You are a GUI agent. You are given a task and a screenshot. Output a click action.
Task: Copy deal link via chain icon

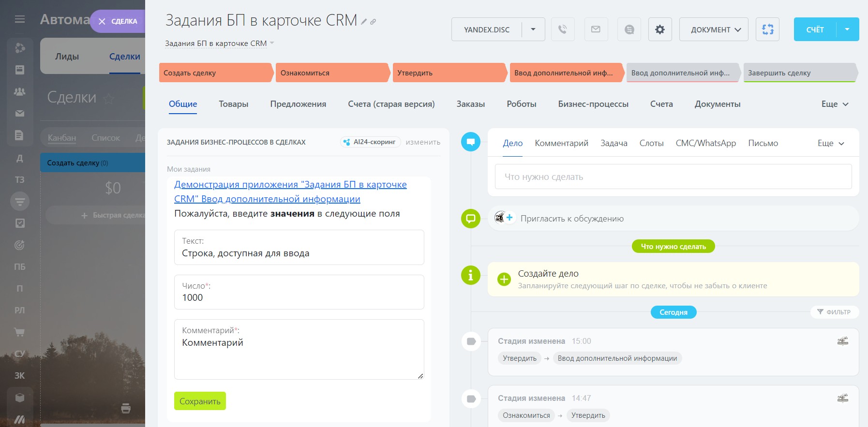[x=373, y=22]
